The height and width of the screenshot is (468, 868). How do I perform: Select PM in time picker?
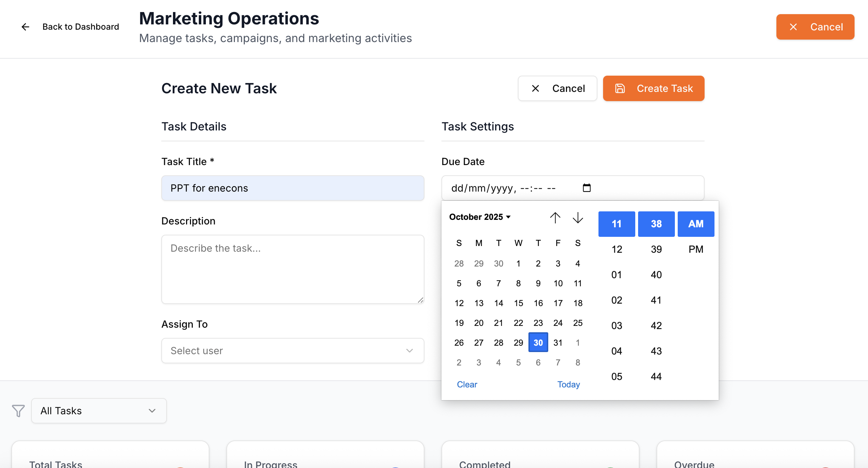pos(696,249)
